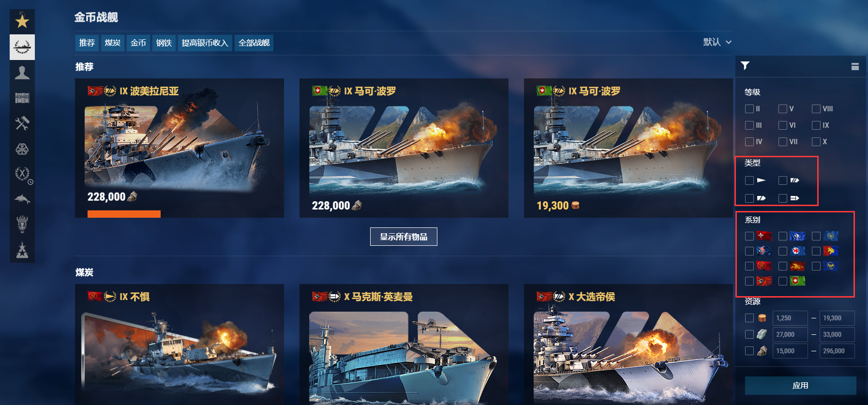Tick the doubloon resource checkbox

tap(749, 318)
